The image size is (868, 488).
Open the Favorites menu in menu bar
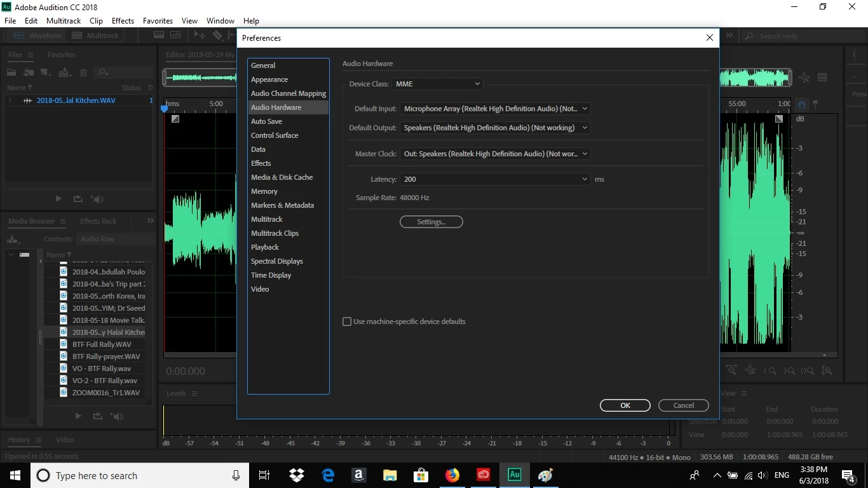pos(158,21)
